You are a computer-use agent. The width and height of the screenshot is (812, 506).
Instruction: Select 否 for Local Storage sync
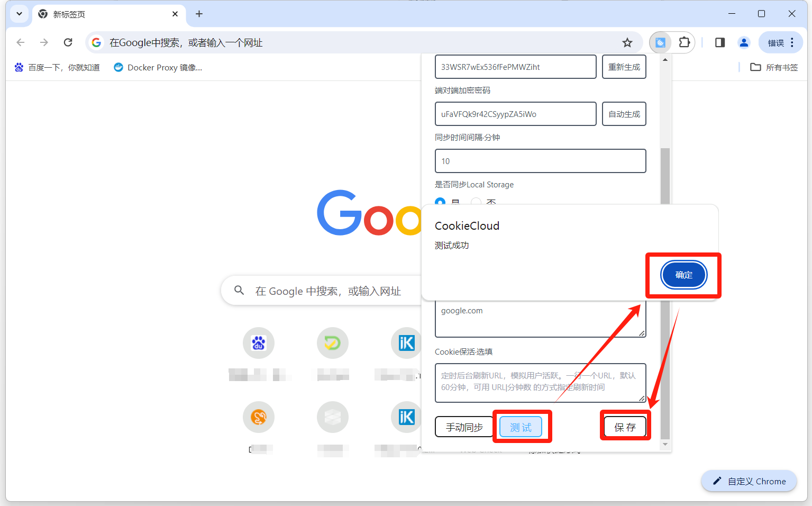point(476,202)
